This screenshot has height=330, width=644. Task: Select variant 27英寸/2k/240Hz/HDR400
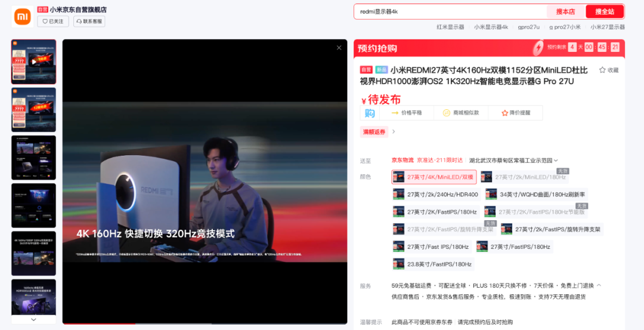[436, 195]
